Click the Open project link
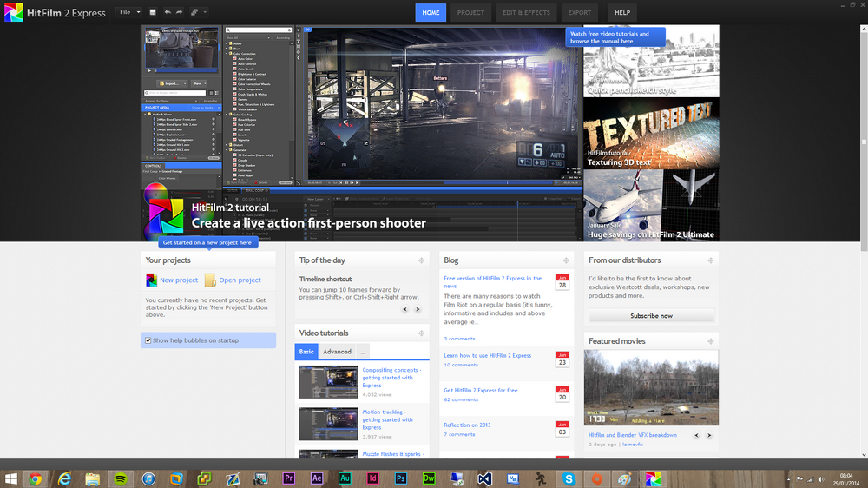 [x=240, y=280]
